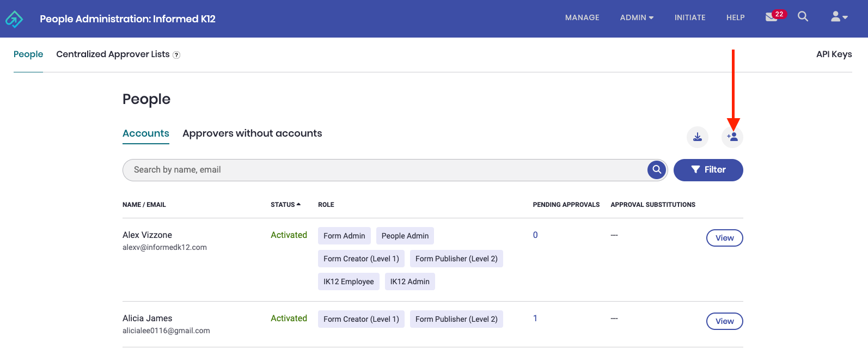This screenshot has height=349, width=868.
Task: View Alicia James's account details
Action: pyautogui.click(x=724, y=321)
